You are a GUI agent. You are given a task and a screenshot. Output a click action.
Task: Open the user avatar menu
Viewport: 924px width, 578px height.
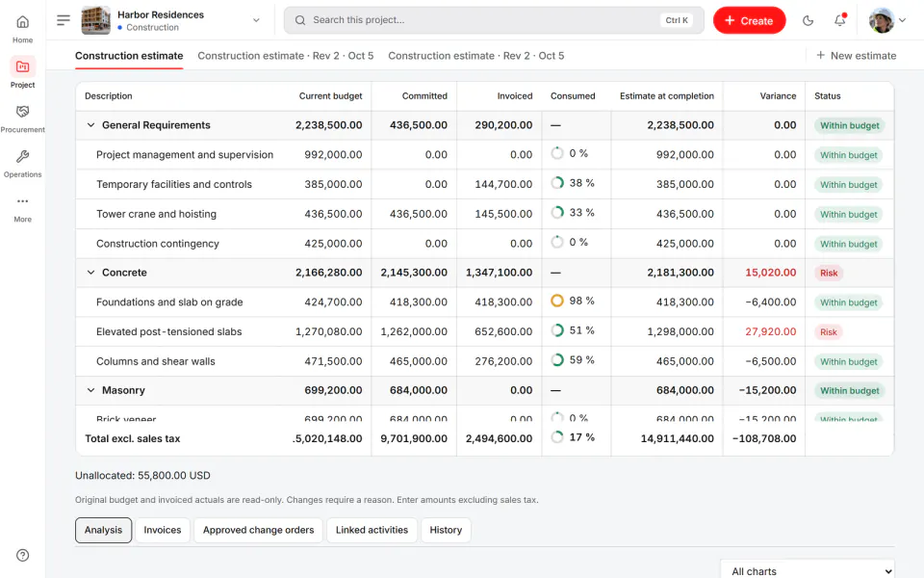(886, 20)
